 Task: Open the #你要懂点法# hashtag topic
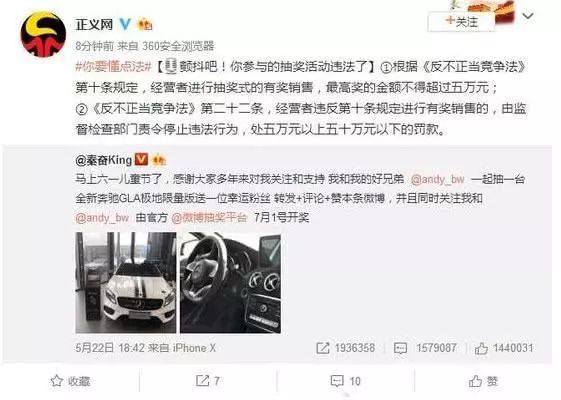113,67
